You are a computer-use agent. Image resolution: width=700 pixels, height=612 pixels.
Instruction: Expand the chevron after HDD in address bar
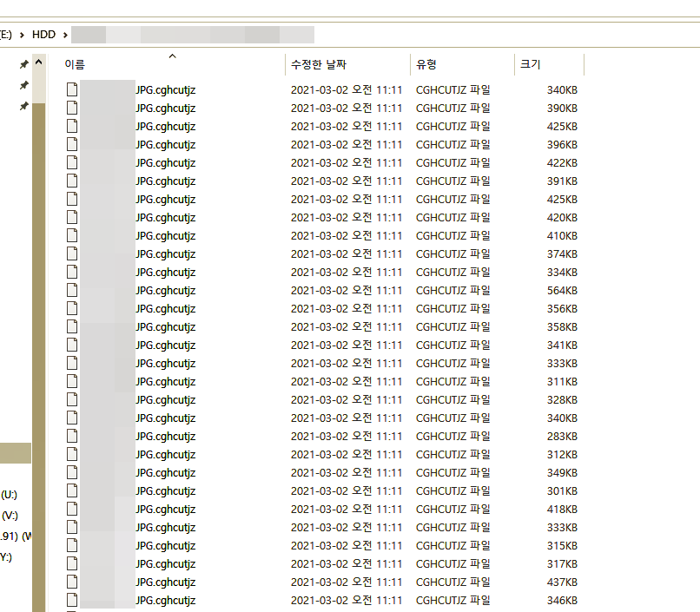point(65,35)
